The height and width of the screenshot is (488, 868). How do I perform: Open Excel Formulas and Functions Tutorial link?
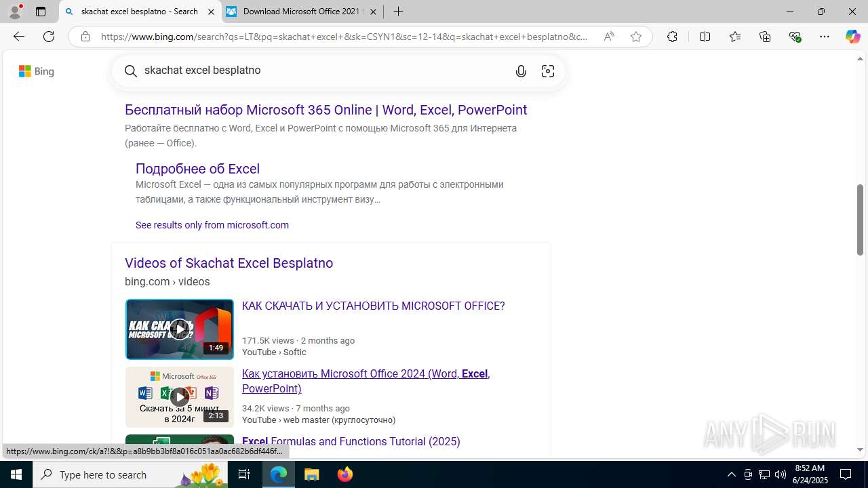click(351, 441)
